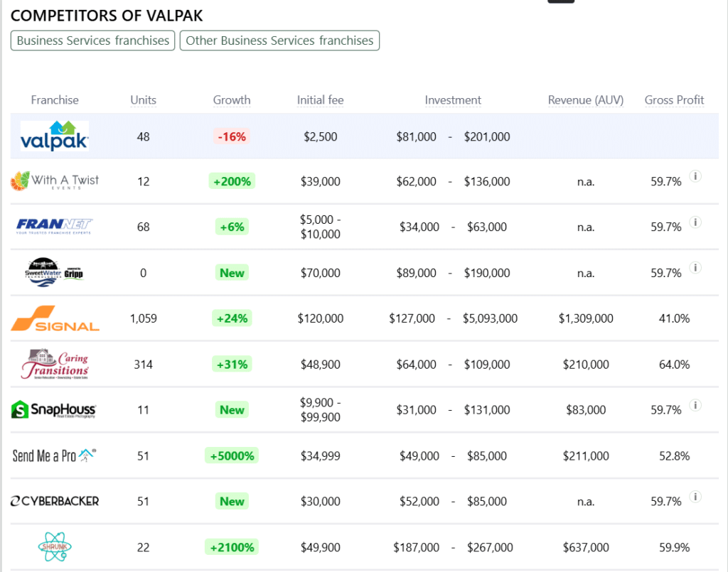Click New badge in SweetWater Gripp row

[x=232, y=273]
